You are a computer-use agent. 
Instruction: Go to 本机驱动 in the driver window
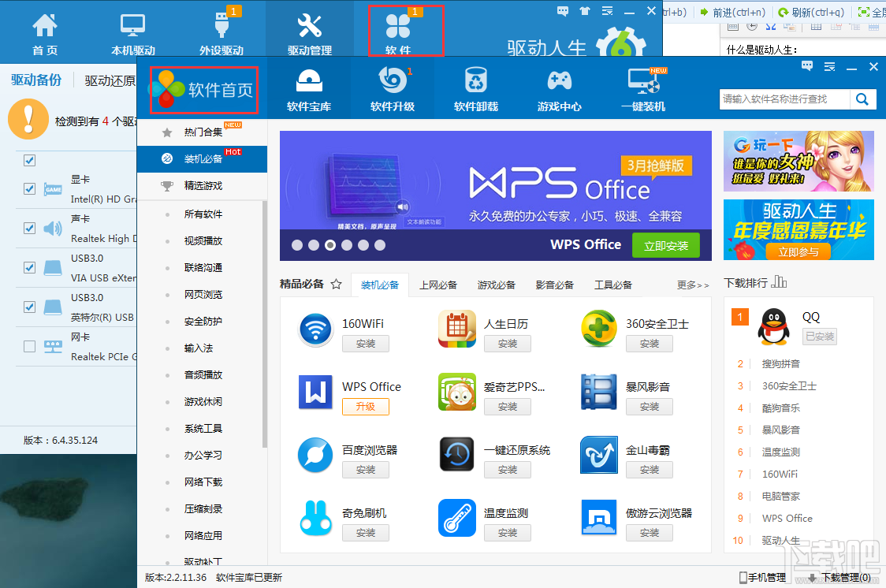(x=132, y=33)
